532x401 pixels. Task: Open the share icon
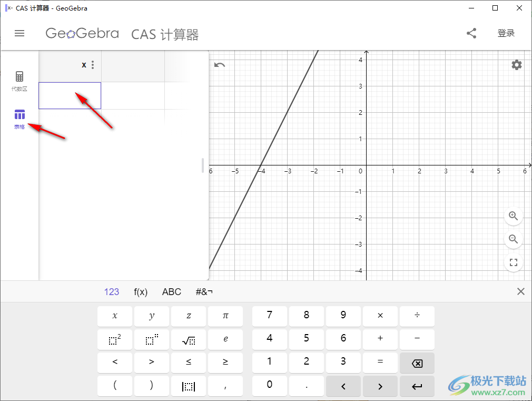[471, 33]
